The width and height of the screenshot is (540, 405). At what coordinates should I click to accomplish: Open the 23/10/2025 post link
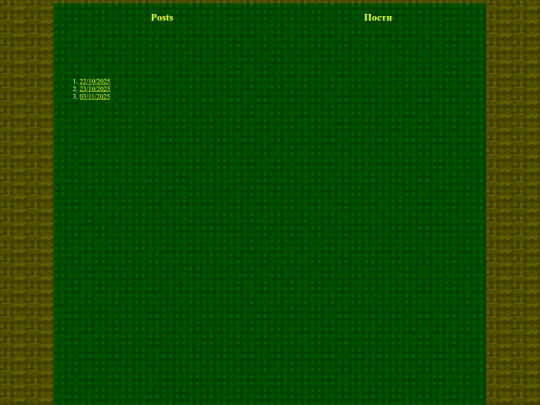95,89
